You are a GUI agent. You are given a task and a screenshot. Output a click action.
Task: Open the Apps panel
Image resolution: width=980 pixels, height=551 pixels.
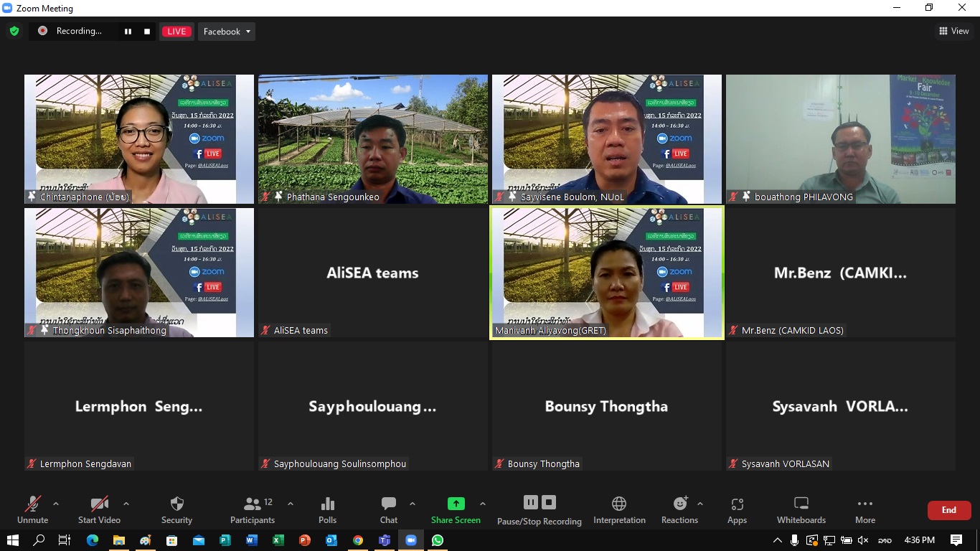pyautogui.click(x=737, y=509)
